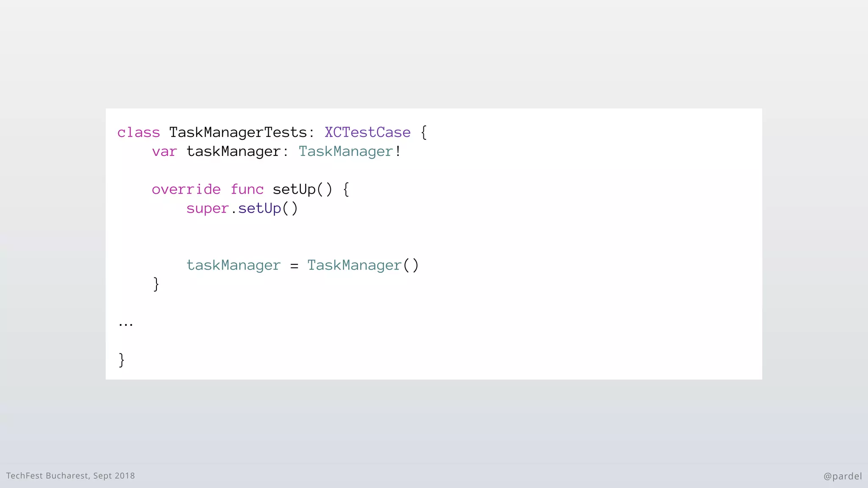Image resolution: width=868 pixels, height=488 pixels.
Task: Click the 'TaskManager!' type annotation
Action: [x=350, y=152]
